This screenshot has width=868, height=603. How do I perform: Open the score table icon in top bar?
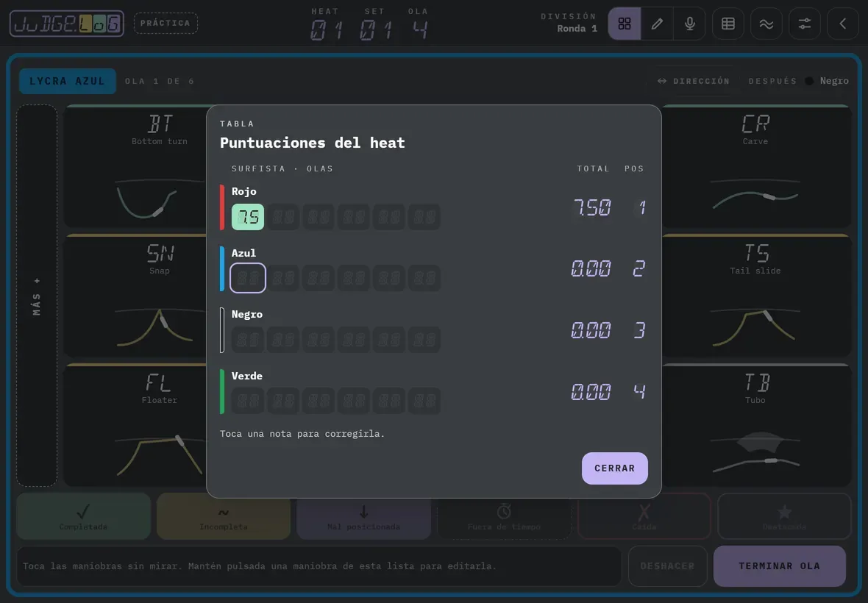click(728, 24)
